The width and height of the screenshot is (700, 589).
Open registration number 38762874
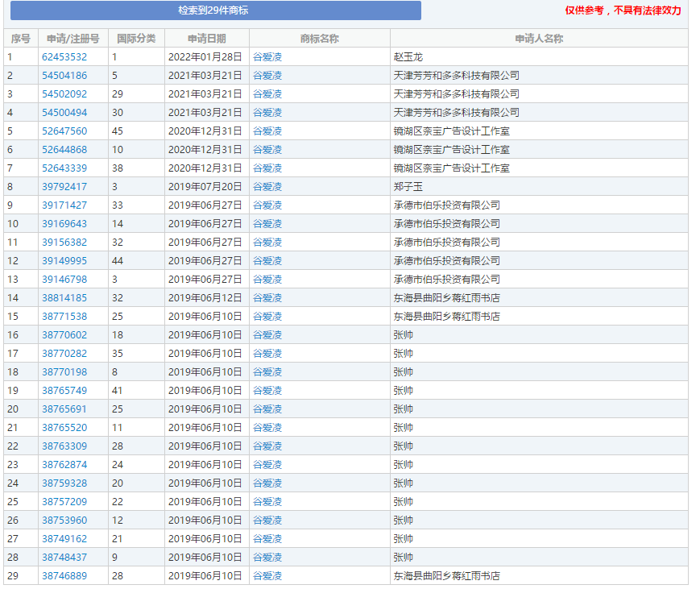click(64, 465)
